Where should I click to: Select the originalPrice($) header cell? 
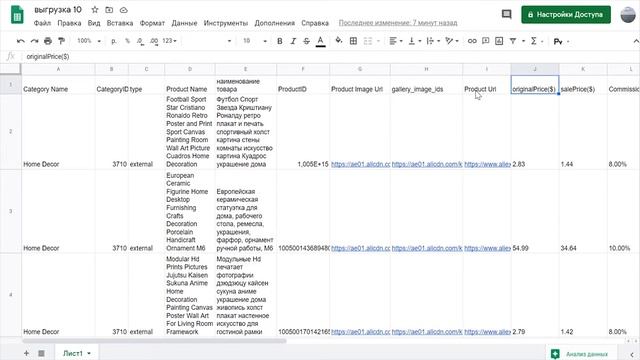click(535, 84)
